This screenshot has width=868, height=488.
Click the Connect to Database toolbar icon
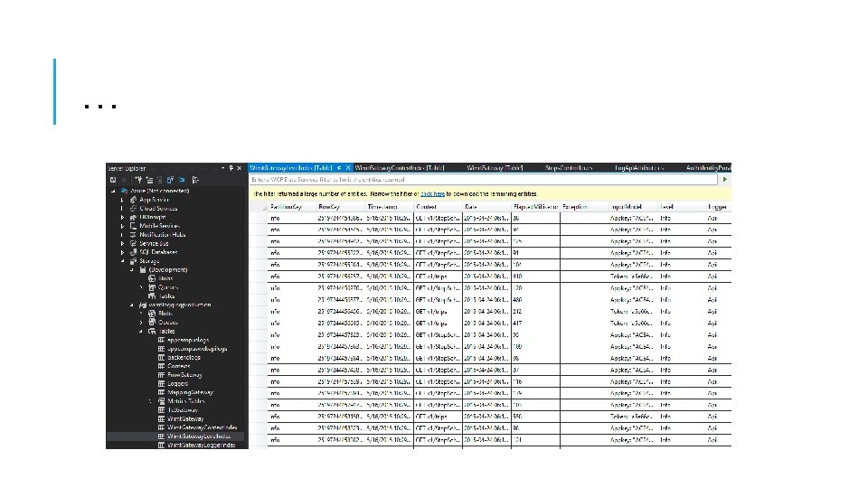pyautogui.click(x=139, y=180)
